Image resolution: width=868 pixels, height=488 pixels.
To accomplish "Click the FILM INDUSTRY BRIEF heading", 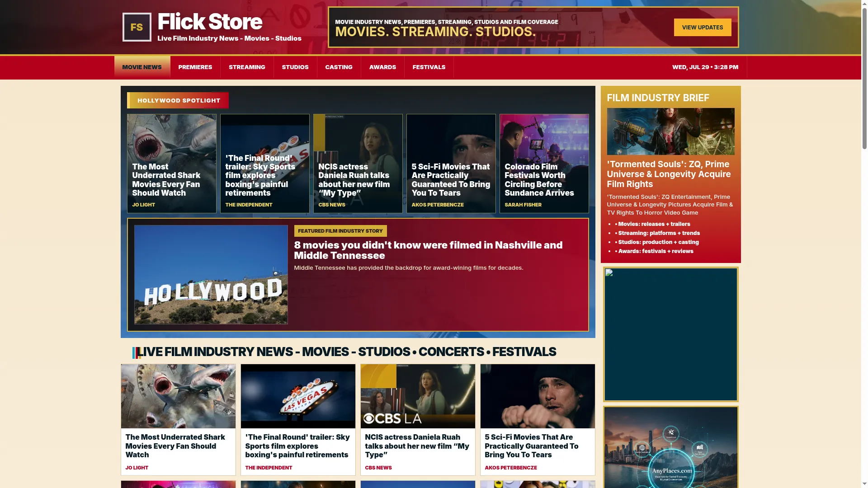I will pyautogui.click(x=658, y=98).
